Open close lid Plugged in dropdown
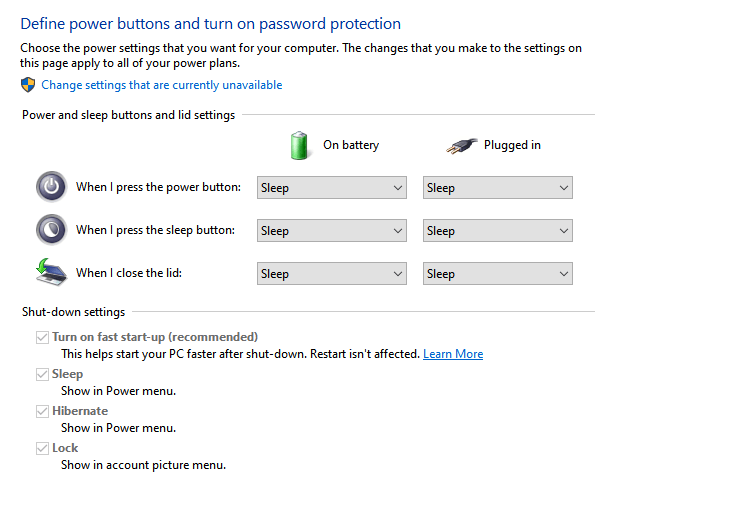The width and height of the screenshot is (738, 524). (x=498, y=274)
